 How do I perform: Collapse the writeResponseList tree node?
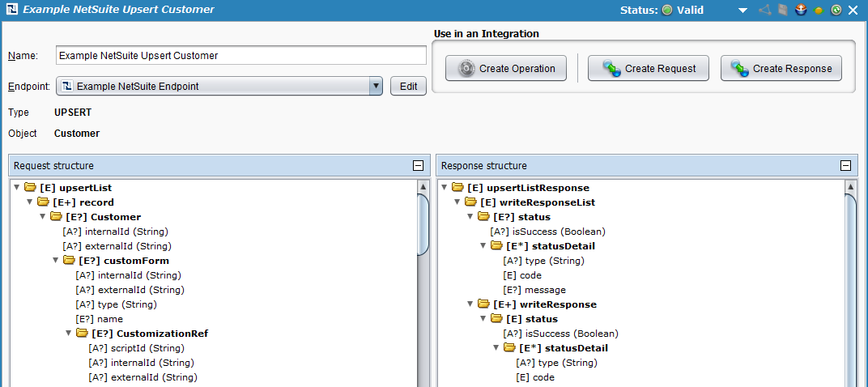coord(457,202)
